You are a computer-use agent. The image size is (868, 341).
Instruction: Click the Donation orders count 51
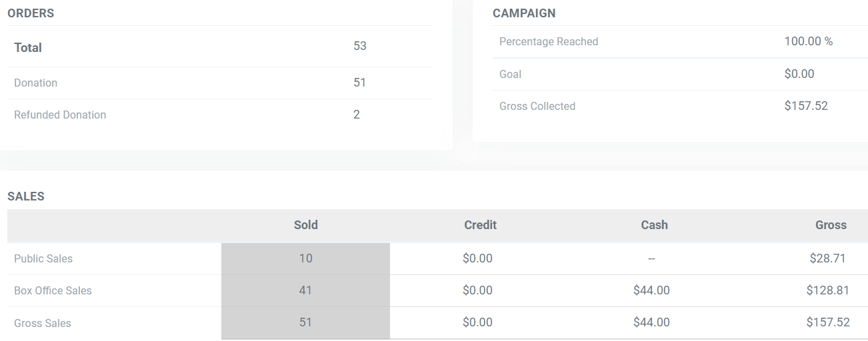[359, 83]
